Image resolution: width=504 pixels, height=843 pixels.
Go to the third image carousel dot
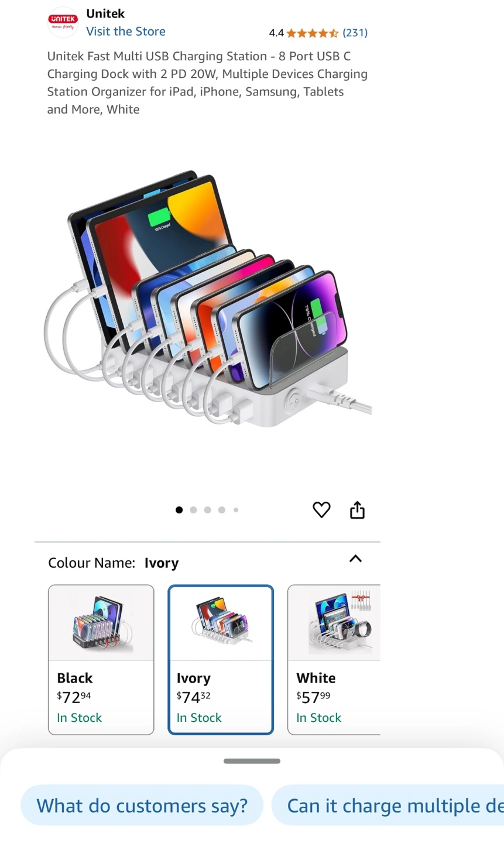tap(207, 510)
